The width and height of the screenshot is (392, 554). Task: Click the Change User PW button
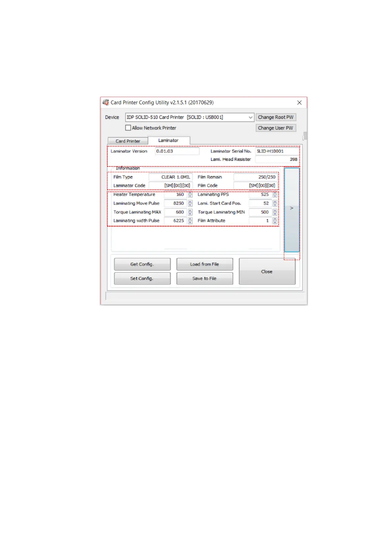click(x=276, y=128)
